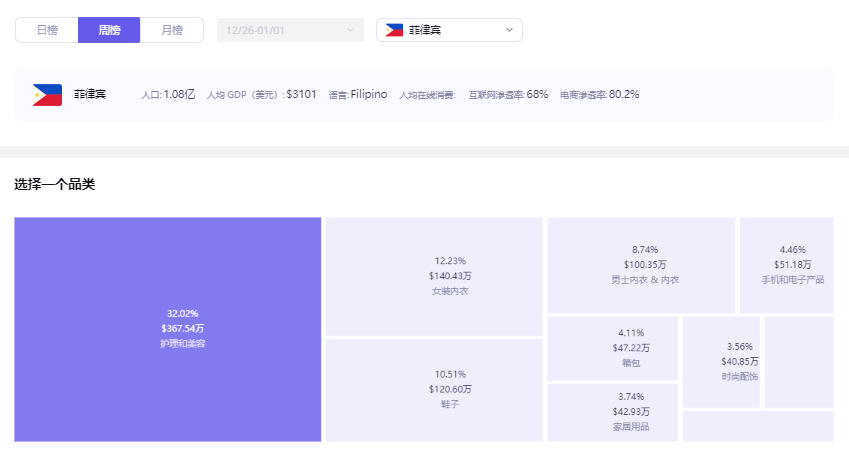Click the 电商渗透率: 80.2% text

coord(599,95)
